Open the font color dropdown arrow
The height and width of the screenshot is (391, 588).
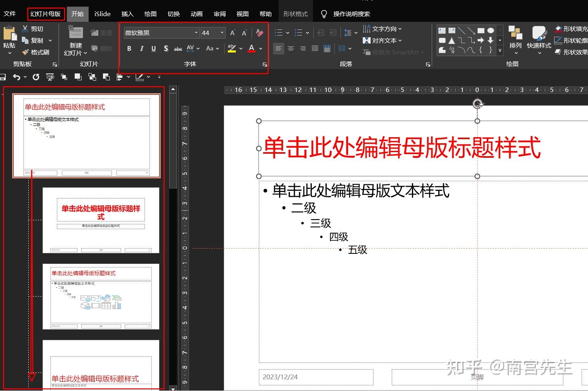tap(260, 48)
